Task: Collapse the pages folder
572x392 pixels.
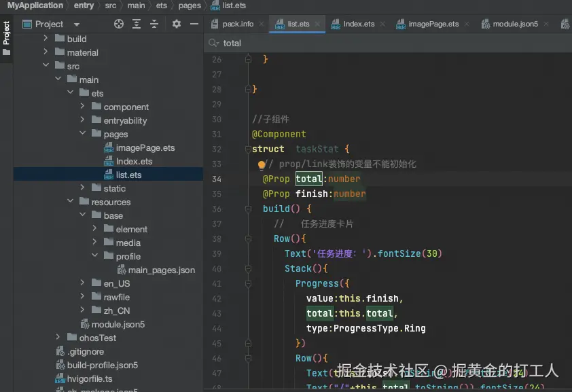Action: pos(83,134)
